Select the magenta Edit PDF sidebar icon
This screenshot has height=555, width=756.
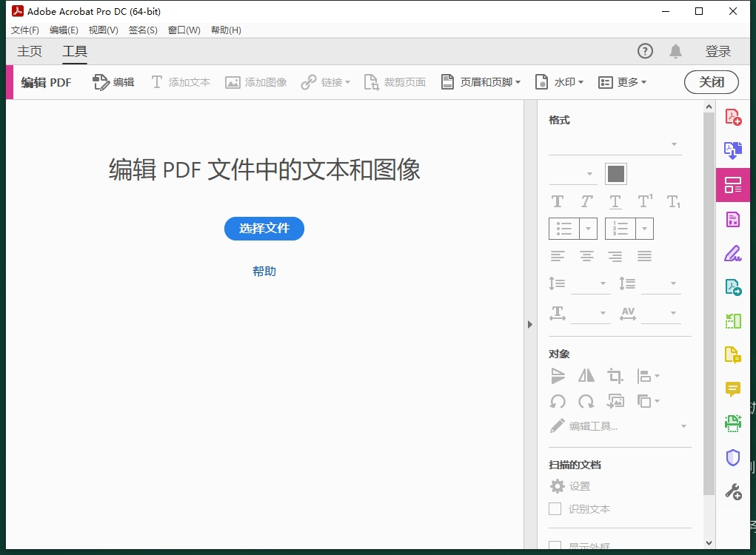(x=733, y=185)
